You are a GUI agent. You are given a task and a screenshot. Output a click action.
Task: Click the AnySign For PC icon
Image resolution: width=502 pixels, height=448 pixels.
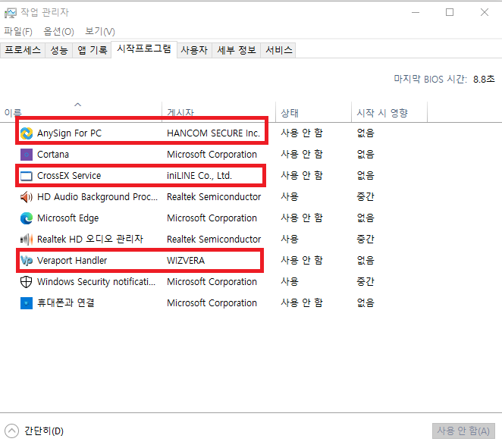[x=27, y=133]
